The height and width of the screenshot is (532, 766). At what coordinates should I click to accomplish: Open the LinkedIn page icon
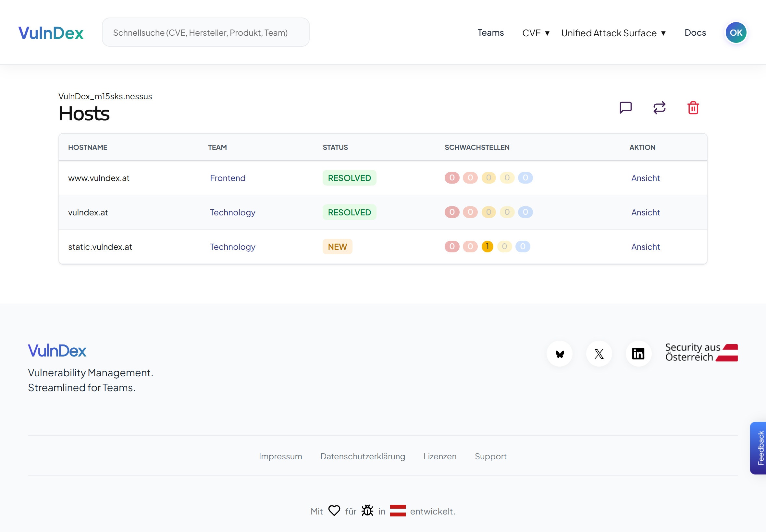pyautogui.click(x=639, y=354)
